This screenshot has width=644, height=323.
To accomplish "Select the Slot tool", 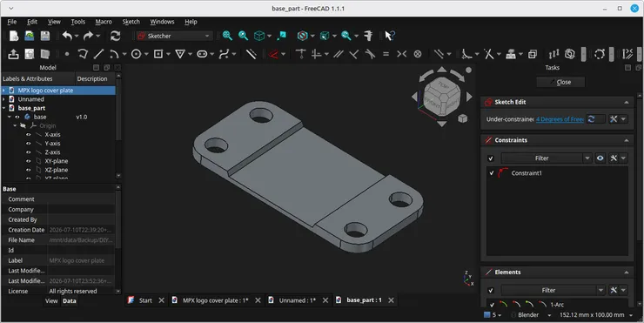I will pos(202,54).
